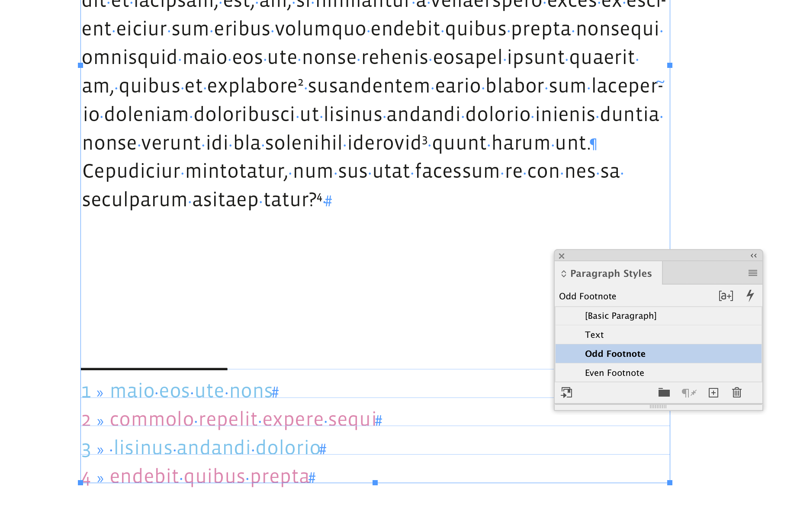
Task: Select the Even Footnote style
Action: tap(614, 372)
